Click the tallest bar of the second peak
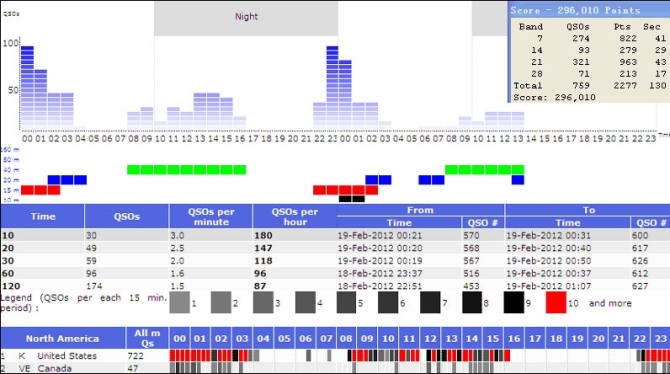 (x=332, y=86)
